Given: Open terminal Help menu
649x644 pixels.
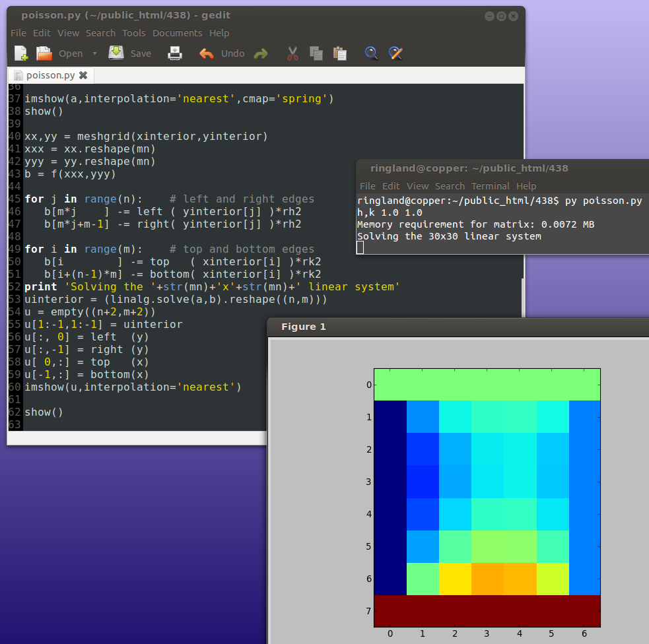Looking at the screenshot, I should (526, 186).
